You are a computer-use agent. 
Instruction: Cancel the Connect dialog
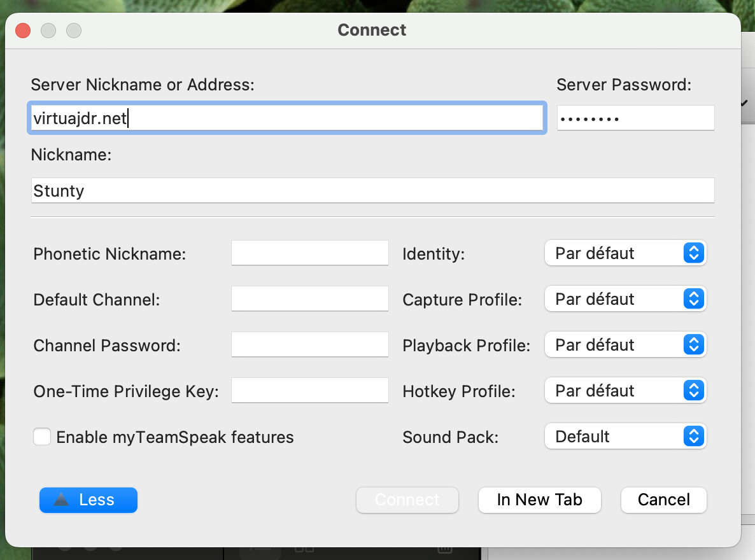663,500
